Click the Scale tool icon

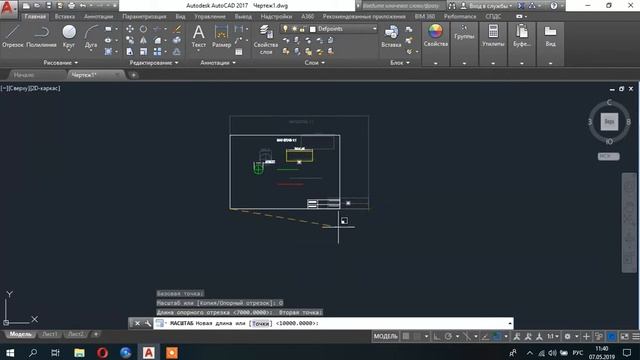pos(143,51)
